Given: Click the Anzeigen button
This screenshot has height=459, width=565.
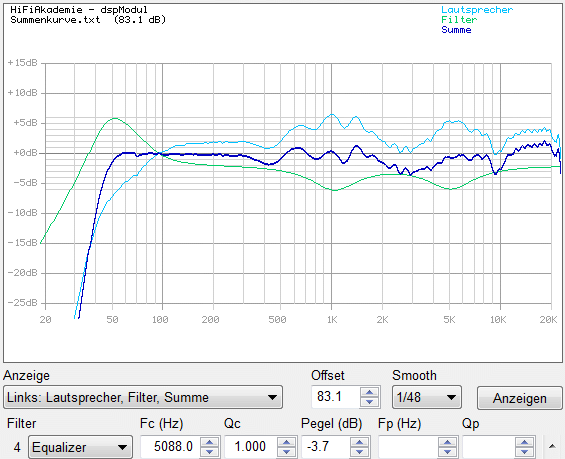Looking at the screenshot, I should point(520,398).
